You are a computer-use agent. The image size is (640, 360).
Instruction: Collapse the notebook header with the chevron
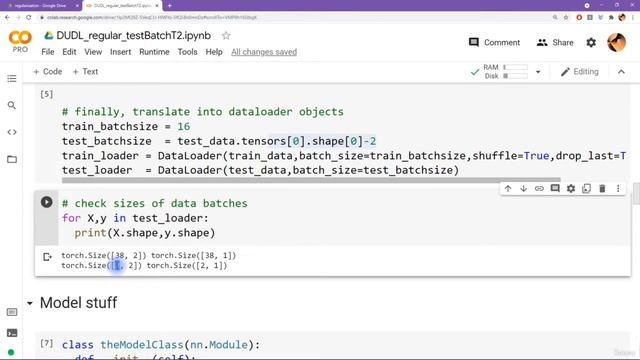tap(621, 72)
